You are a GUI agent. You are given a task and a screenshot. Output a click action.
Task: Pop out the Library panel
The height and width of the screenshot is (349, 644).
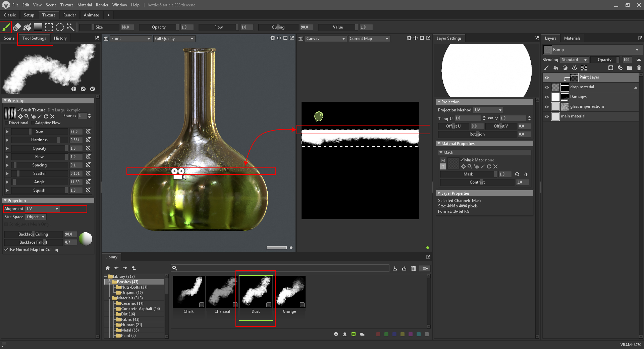[x=428, y=257]
